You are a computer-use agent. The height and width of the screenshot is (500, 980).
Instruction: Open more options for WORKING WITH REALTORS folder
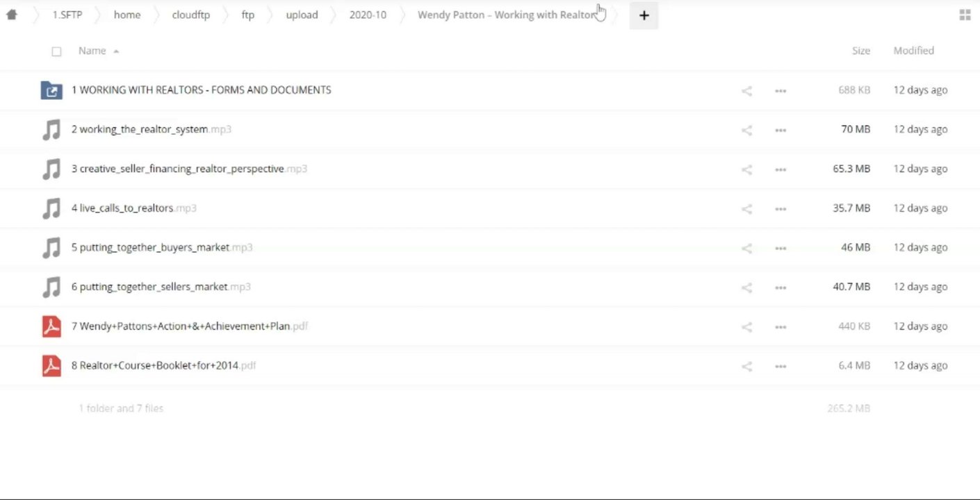781,90
